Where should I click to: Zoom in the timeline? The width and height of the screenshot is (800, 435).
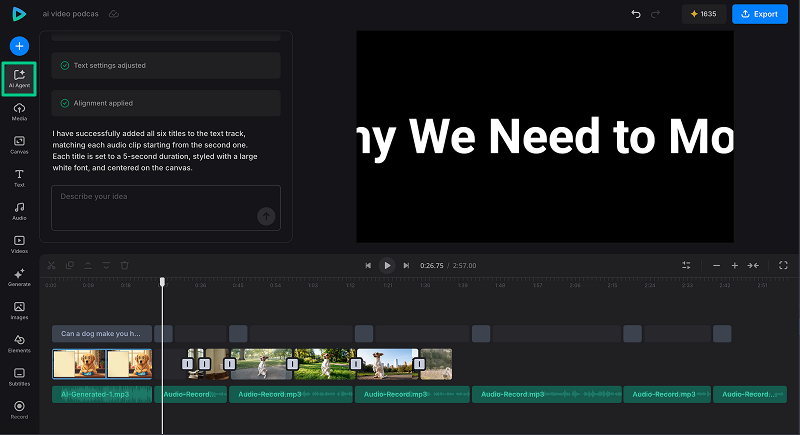click(735, 265)
